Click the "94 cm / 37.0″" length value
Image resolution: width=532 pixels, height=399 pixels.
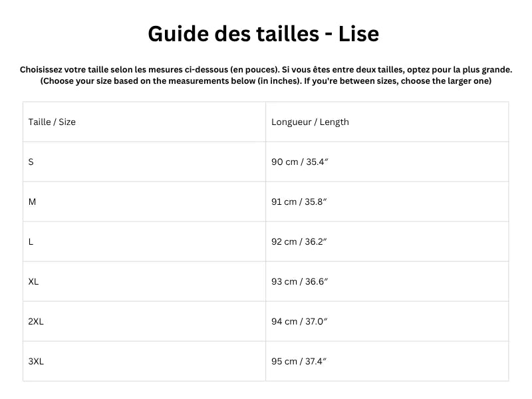click(299, 321)
